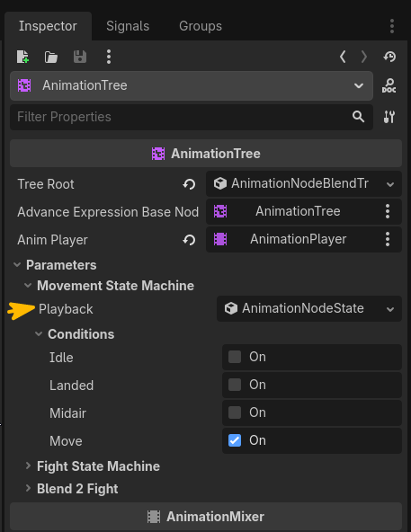411x532 pixels.
Task: Open the object history clock icon
Action: click(x=389, y=57)
